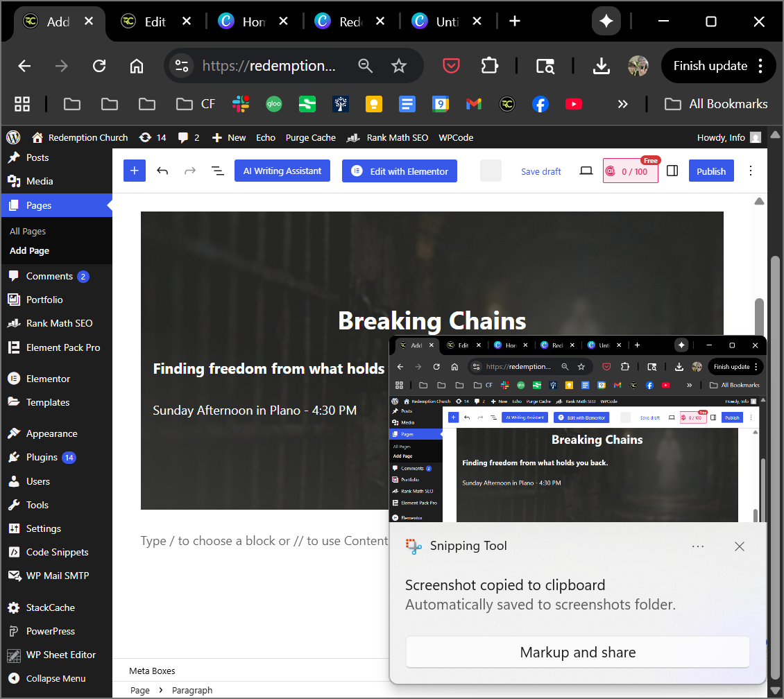This screenshot has height=699, width=784.
Task: Bookmark this page with the star icon
Action: pos(398,66)
